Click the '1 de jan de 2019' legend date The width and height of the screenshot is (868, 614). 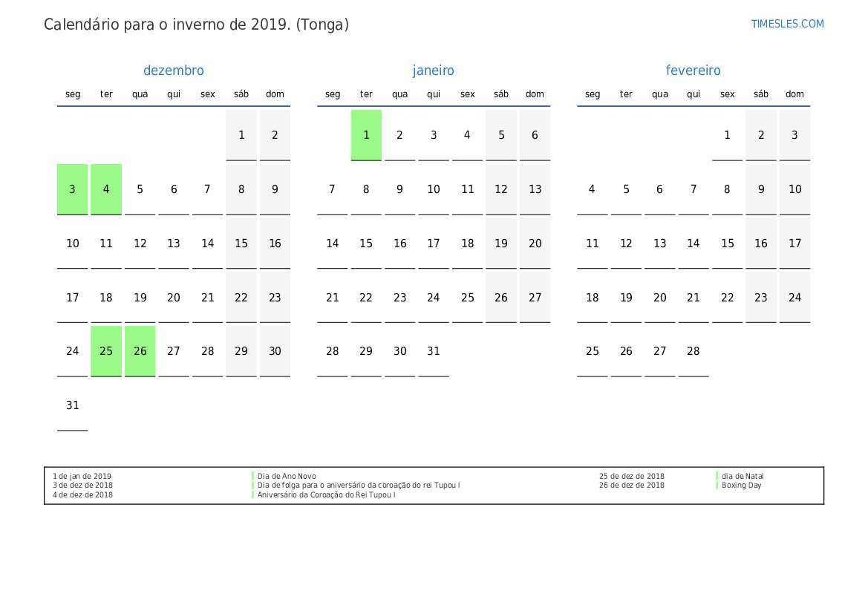point(82,477)
